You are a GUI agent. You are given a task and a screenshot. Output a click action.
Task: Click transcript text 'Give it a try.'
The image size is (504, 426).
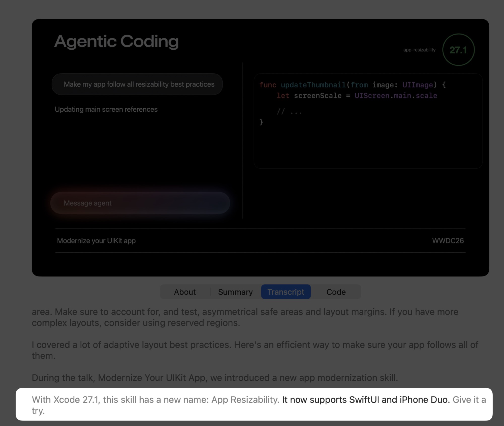[x=469, y=400]
